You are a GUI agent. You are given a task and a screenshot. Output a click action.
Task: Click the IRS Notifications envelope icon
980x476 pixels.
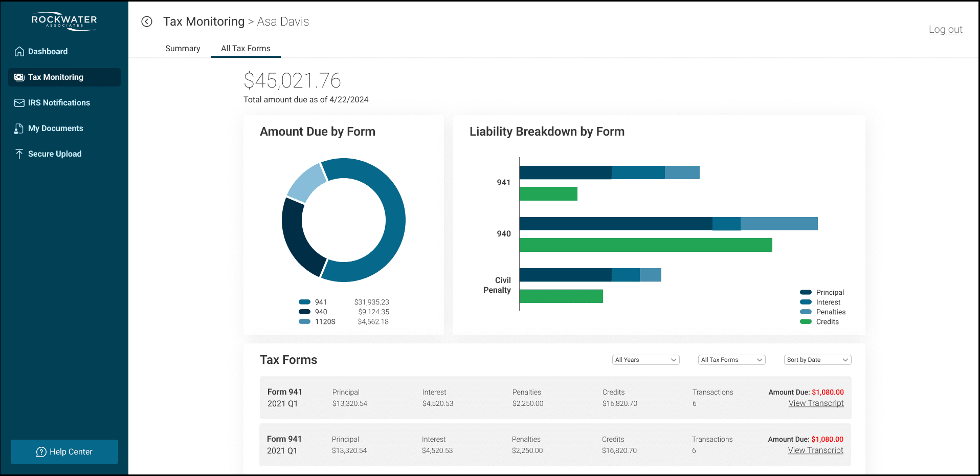(19, 103)
